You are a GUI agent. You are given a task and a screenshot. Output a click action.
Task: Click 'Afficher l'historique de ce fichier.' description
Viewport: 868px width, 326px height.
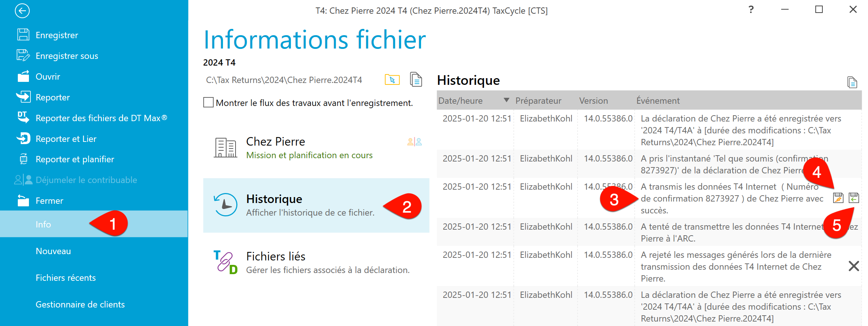310,213
